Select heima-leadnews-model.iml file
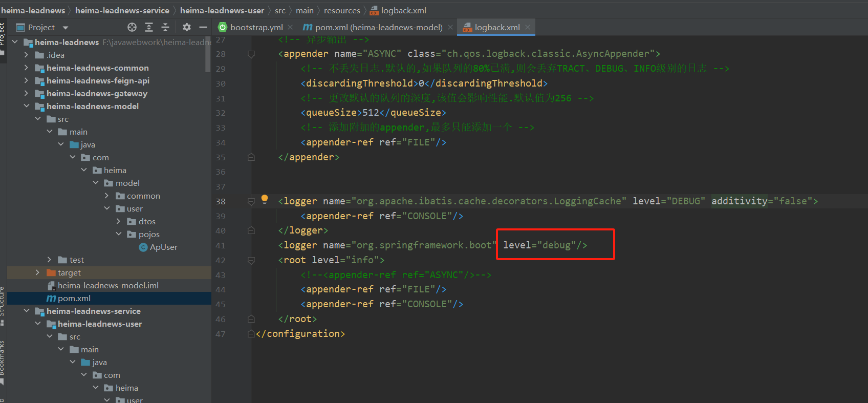Image resolution: width=868 pixels, height=403 pixels. click(108, 285)
